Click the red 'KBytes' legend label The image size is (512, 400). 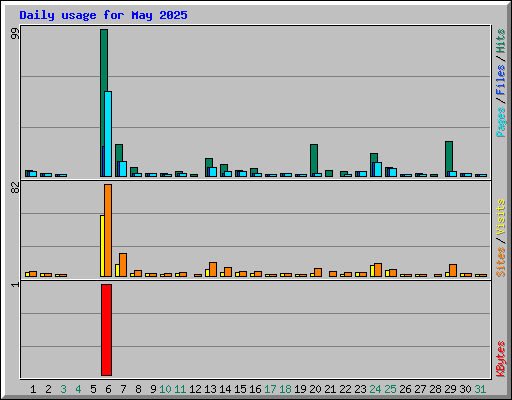click(500, 359)
